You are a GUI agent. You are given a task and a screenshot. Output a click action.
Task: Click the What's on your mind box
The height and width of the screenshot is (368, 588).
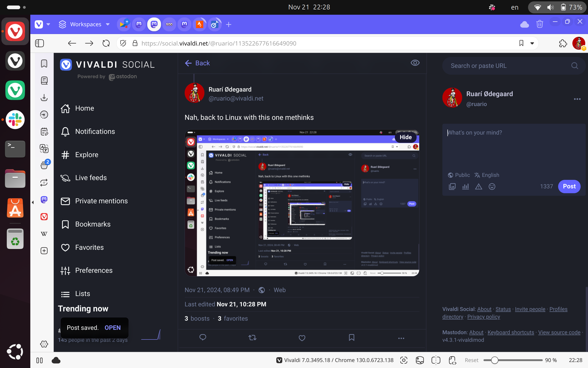[x=514, y=146]
